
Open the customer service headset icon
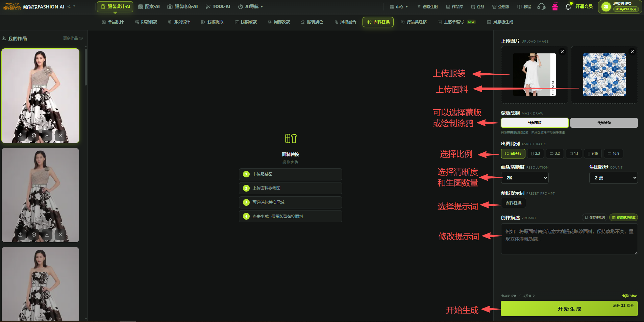coord(541,7)
